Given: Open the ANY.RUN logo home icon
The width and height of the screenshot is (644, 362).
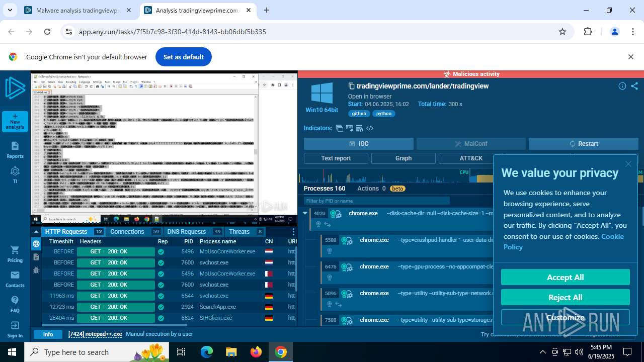Looking at the screenshot, I should pos(15,88).
